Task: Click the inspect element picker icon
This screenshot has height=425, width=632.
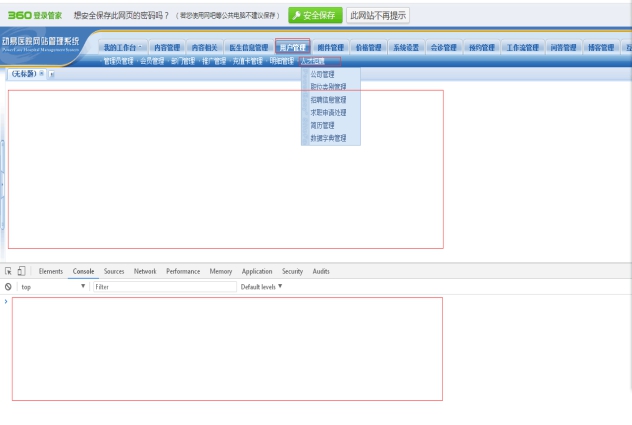Action: click(8, 271)
